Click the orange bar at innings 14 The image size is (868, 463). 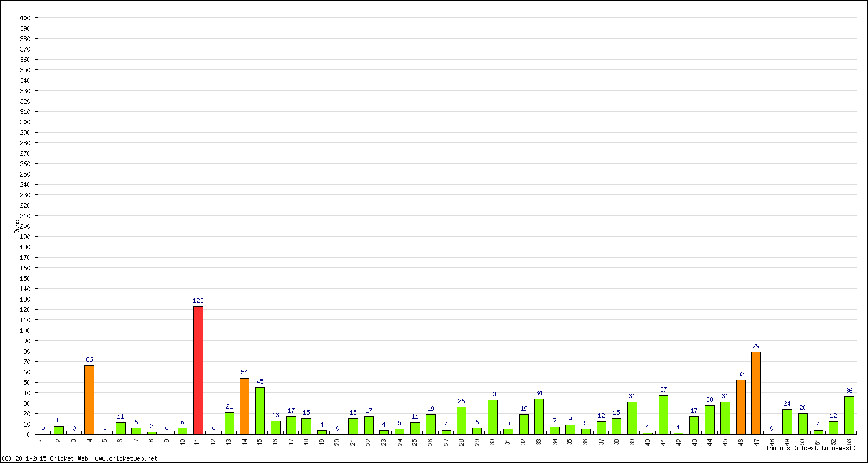tap(244, 406)
